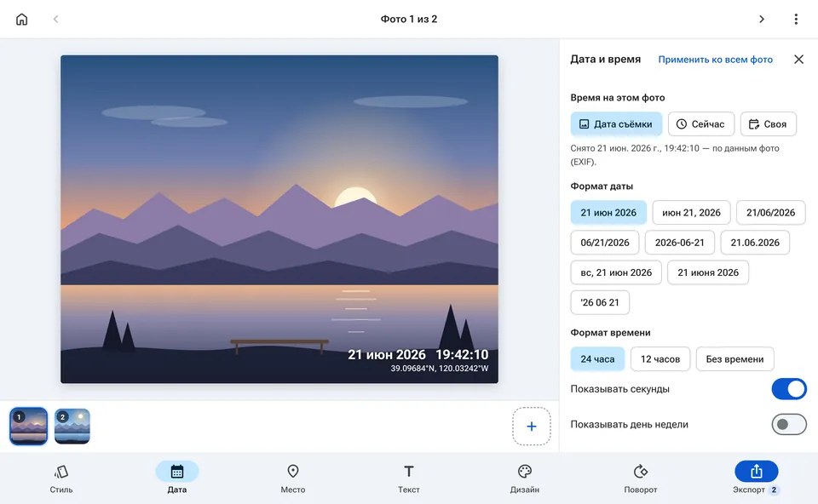
Task: Go to next photo arrow
Action: pyautogui.click(x=762, y=20)
